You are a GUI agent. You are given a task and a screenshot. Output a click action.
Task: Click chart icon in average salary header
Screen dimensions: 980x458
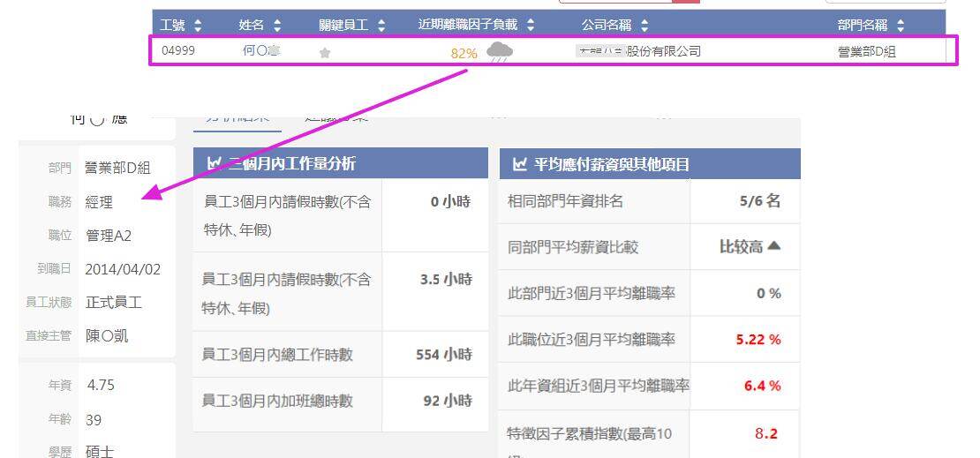coord(519,164)
